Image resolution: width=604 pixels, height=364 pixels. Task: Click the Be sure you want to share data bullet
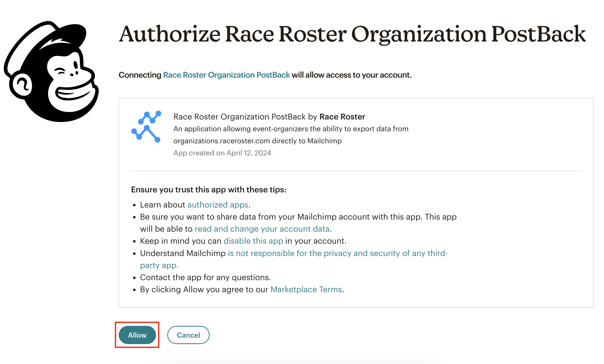click(x=298, y=217)
